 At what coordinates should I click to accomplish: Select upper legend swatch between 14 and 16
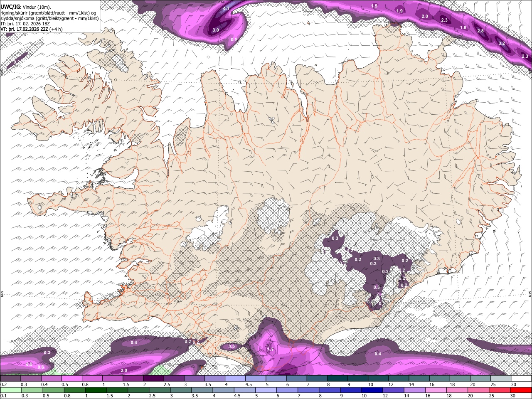[x=419, y=379]
